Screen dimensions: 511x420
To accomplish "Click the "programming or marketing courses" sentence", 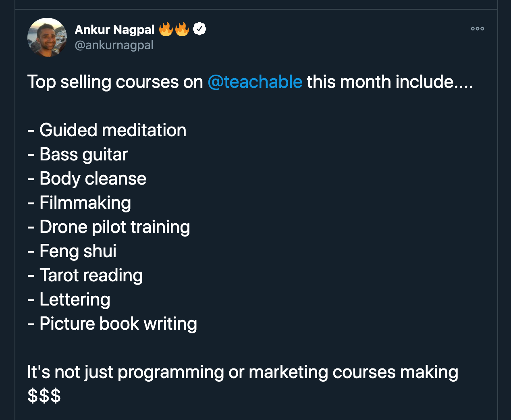I will tap(243, 372).
